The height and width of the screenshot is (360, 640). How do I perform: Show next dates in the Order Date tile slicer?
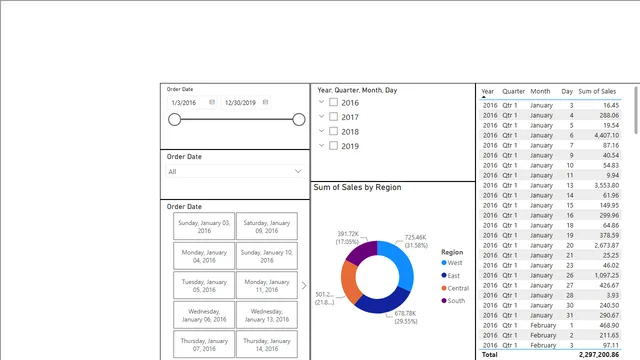point(304,285)
